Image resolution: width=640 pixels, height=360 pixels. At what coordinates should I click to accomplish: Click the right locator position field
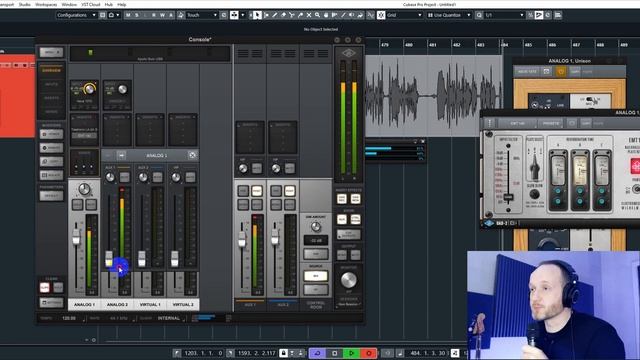pos(256,353)
